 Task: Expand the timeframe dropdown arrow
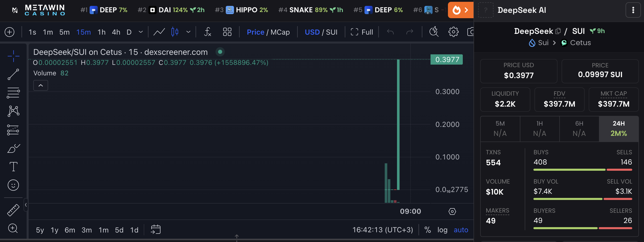[x=141, y=32]
